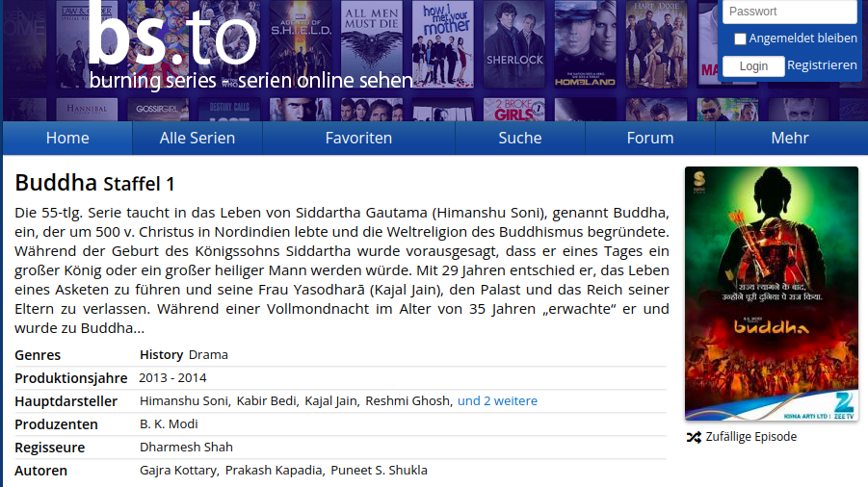Expand cast list via 'und 2 weitere'

[x=497, y=401]
